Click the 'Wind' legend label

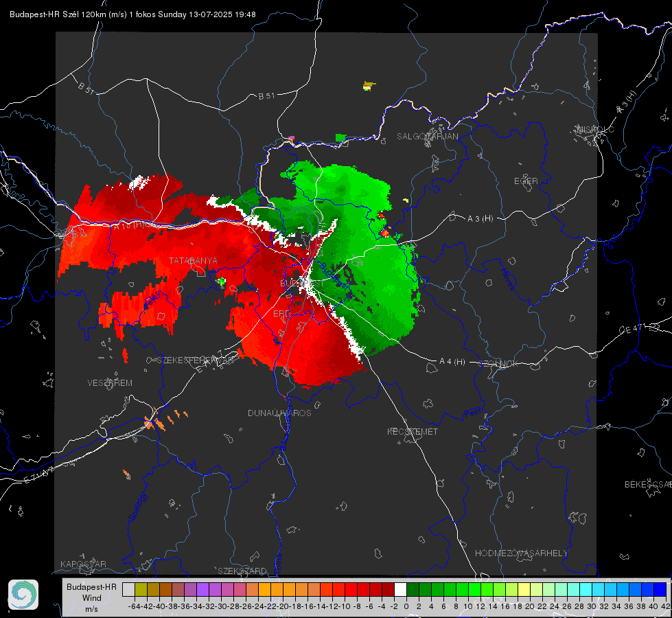(x=92, y=598)
